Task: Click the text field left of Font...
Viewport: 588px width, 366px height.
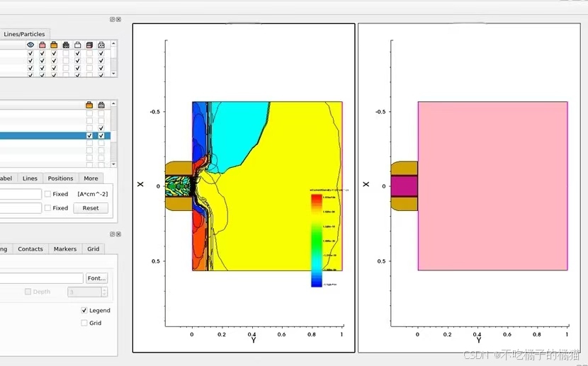Action: [x=41, y=278]
